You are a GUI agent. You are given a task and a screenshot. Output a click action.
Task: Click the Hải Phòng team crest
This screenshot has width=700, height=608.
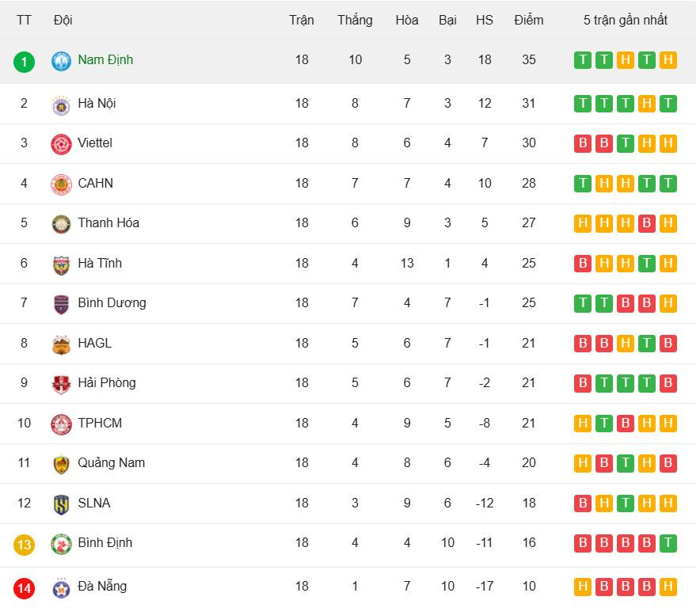[61, 384]
